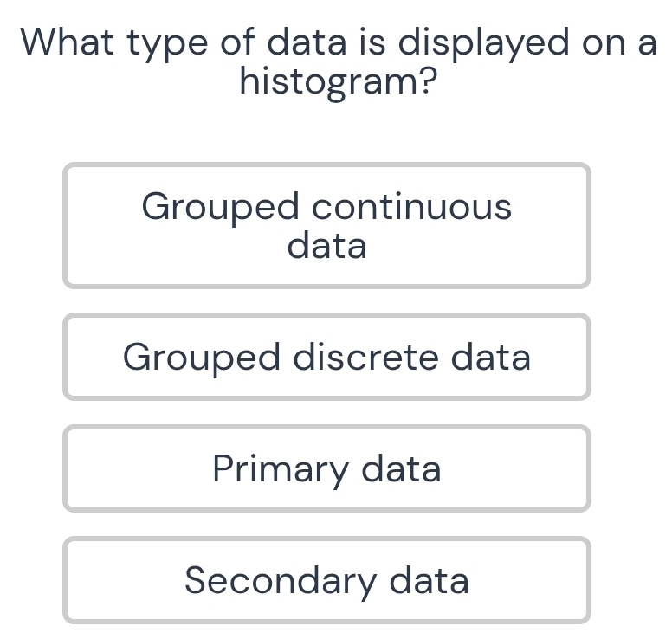The image size is (672, 639).
Task: Submit Primary data as your choice
Action: [x=326, y=468]
